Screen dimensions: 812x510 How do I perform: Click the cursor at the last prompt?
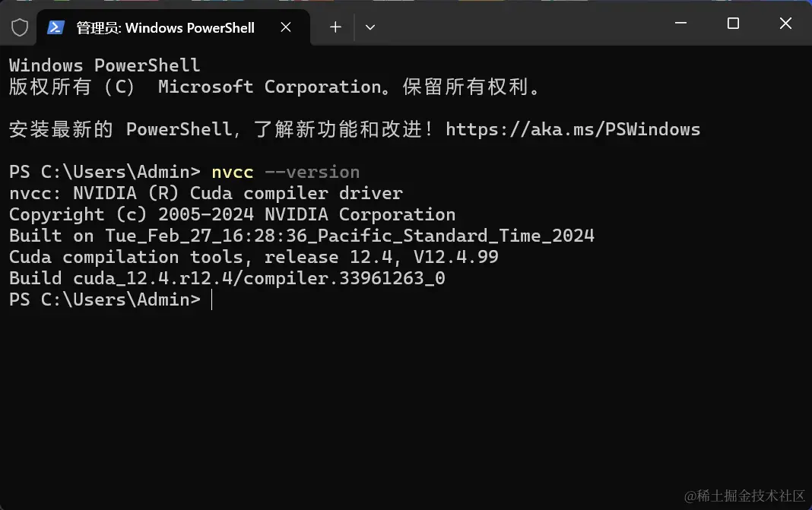[211, 299]
